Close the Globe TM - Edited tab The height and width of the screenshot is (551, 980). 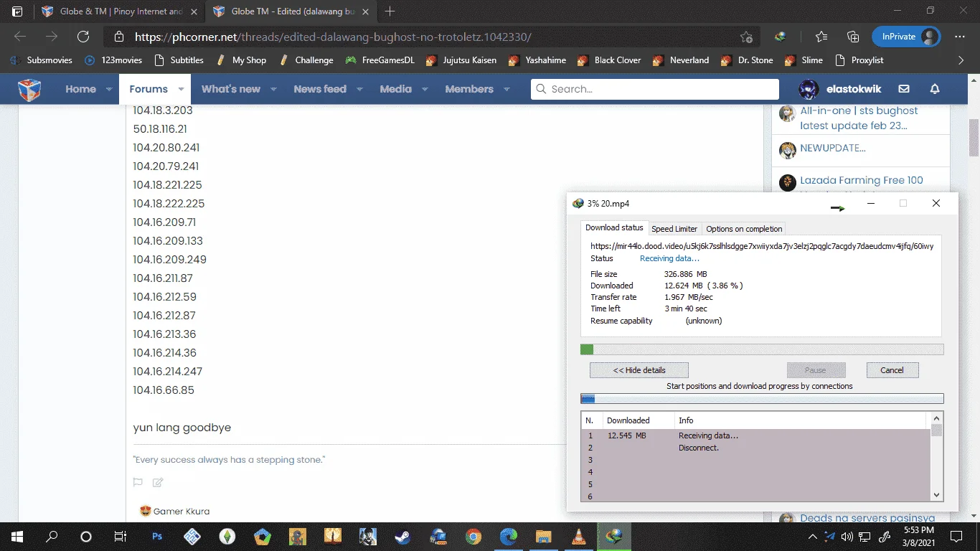(x=366, y=11)
